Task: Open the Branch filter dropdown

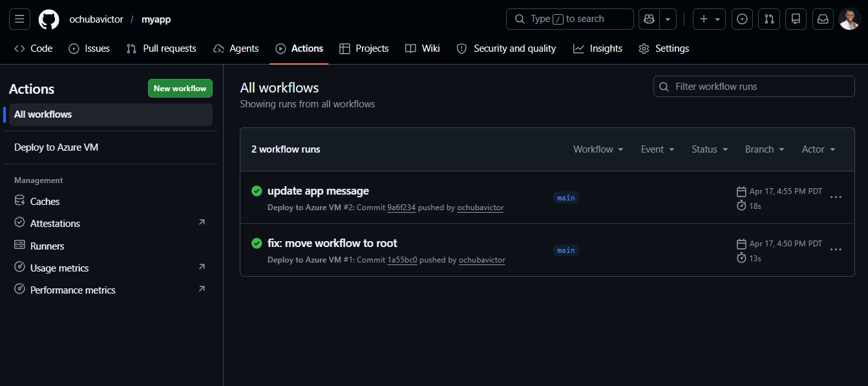Action: pos(765,149)
